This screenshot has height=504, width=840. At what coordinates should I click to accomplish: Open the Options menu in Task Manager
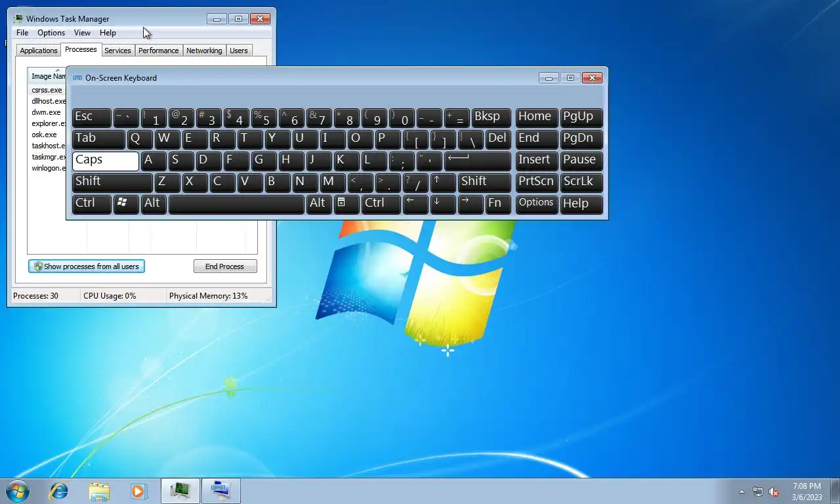pyautogui.click(x=51, y=33)
